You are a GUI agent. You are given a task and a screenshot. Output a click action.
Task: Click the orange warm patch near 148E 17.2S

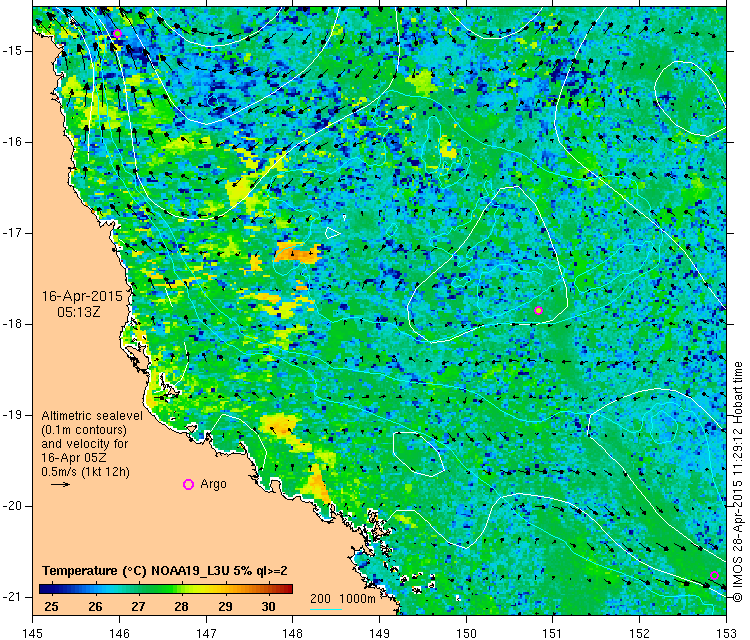(x=299, y=254)
